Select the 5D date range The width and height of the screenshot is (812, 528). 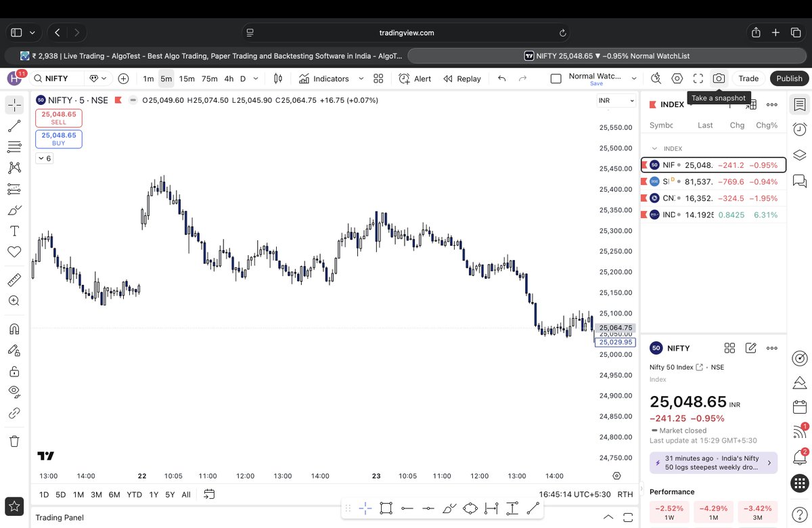point(61,495)
